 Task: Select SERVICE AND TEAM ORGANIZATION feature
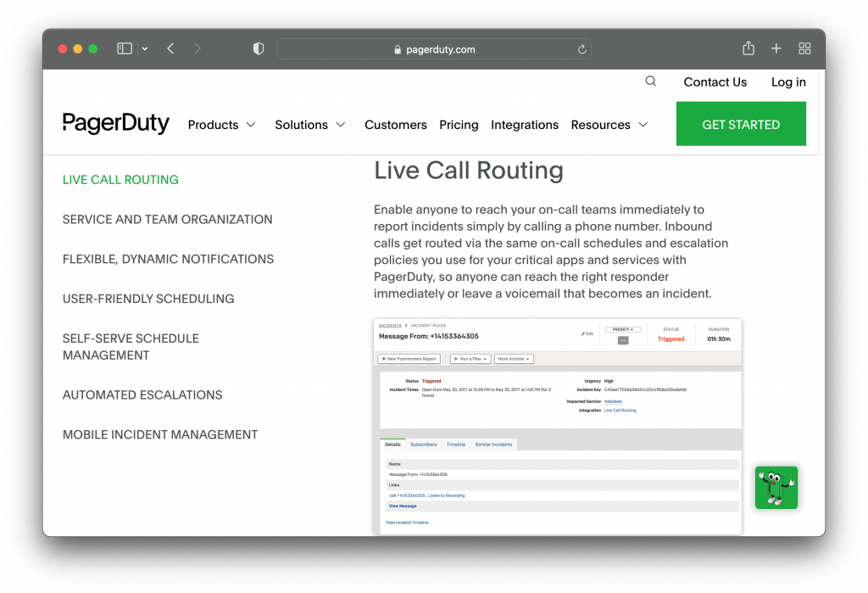pyautogui.click(x=167, y=220)
